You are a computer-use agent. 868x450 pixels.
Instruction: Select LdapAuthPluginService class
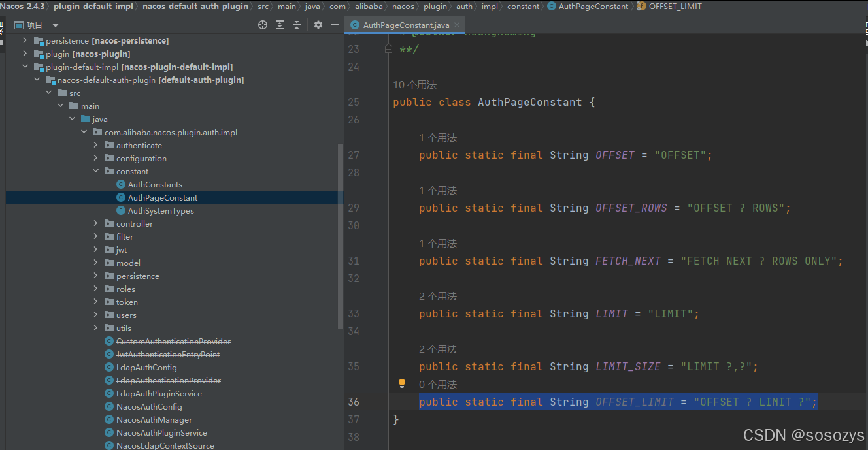159,393
